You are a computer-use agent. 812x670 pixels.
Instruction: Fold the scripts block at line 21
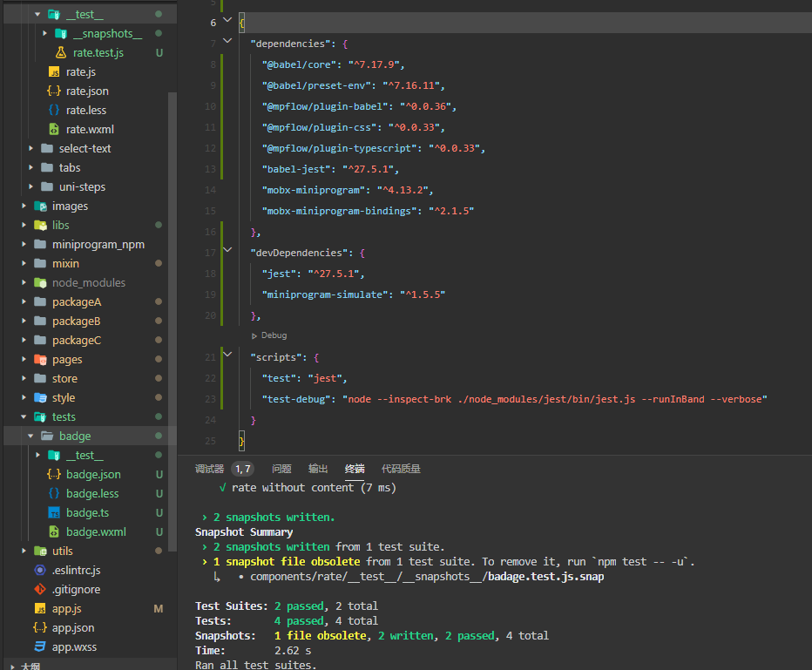pyautogui.click(x=227, y=354)
